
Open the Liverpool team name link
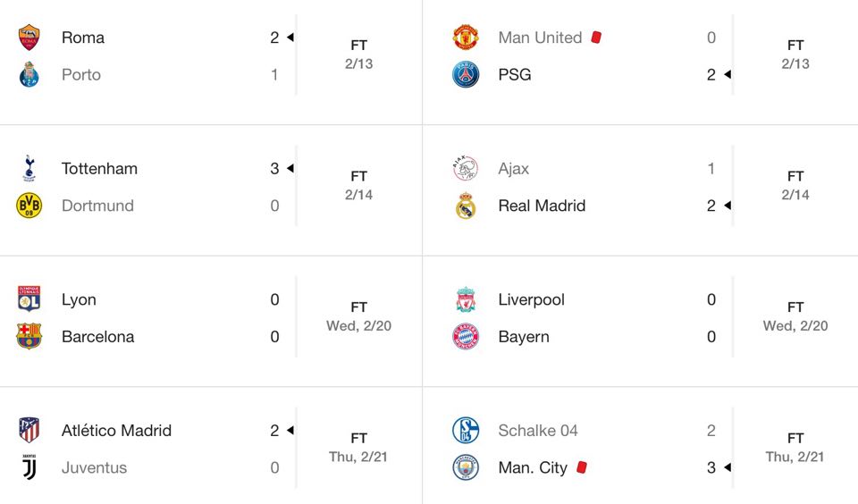coord(531,300)
